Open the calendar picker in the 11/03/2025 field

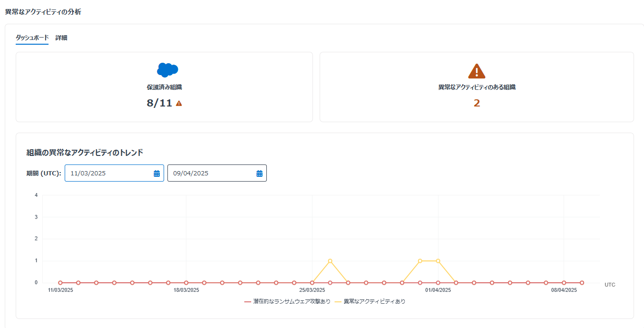pyautogui.click(x=156, y=174)
